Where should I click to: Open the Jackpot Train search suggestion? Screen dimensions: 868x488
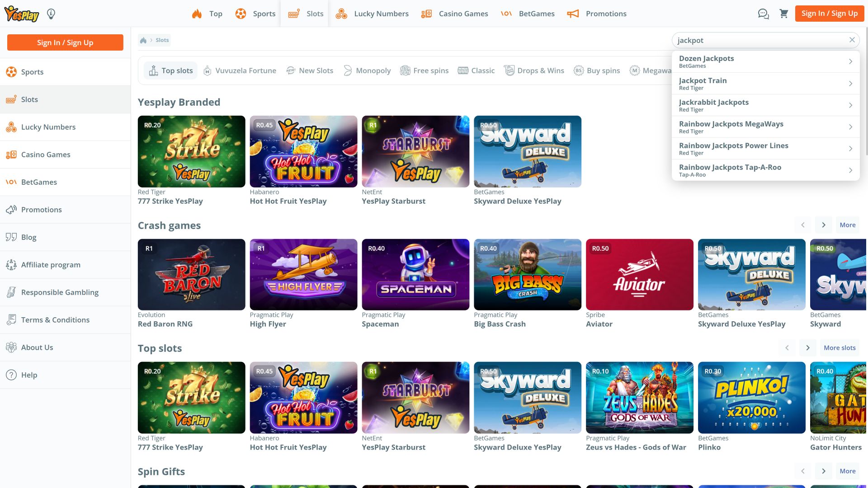[x=765, y=84]
